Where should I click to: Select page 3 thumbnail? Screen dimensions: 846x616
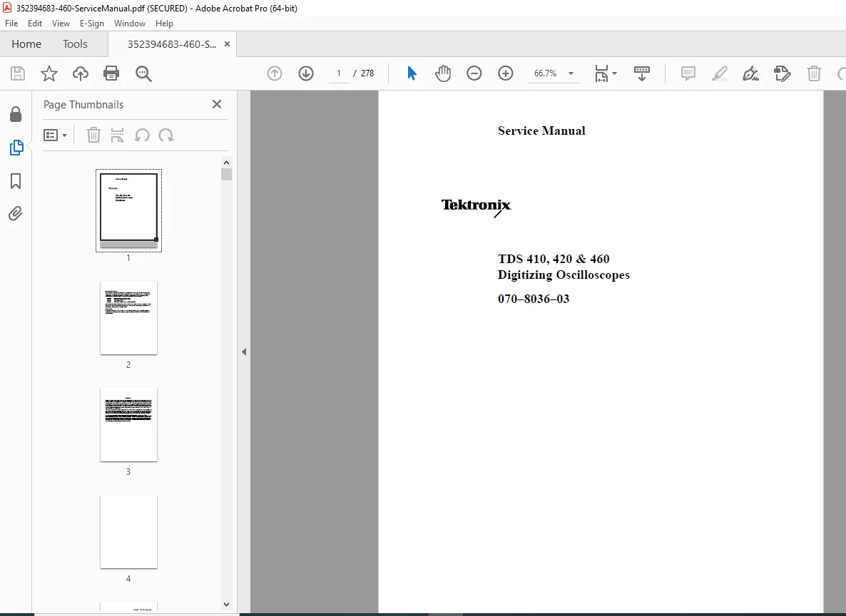point(128,425)
